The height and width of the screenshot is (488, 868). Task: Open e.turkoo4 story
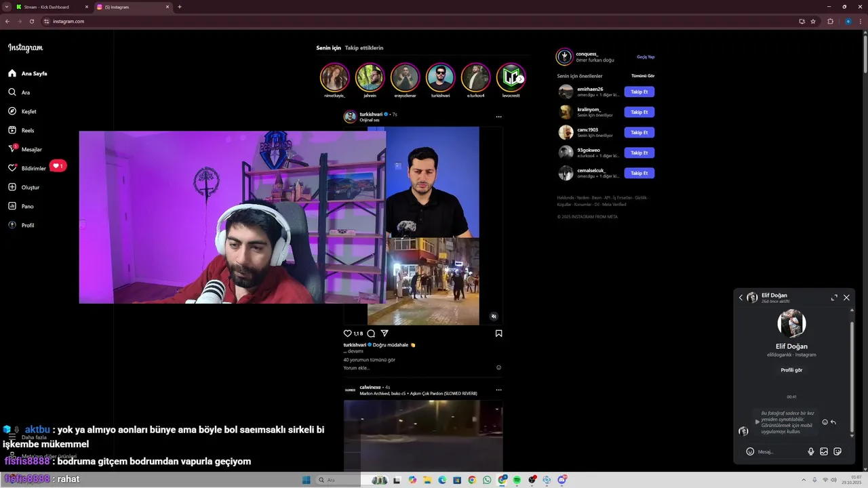[475, 77]
